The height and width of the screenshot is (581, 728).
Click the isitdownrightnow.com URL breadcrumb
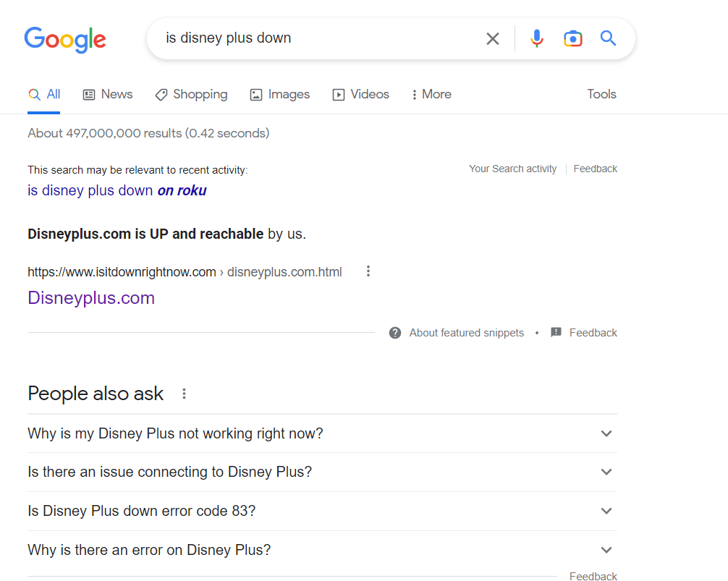pyautogui.click(x=185, y=272)
